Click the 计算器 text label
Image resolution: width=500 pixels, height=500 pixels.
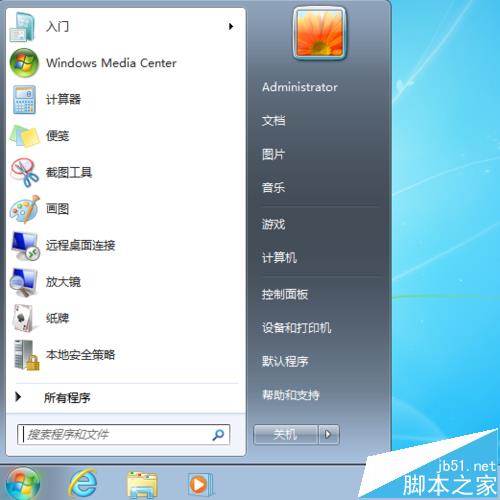click(x=63, y=99)
